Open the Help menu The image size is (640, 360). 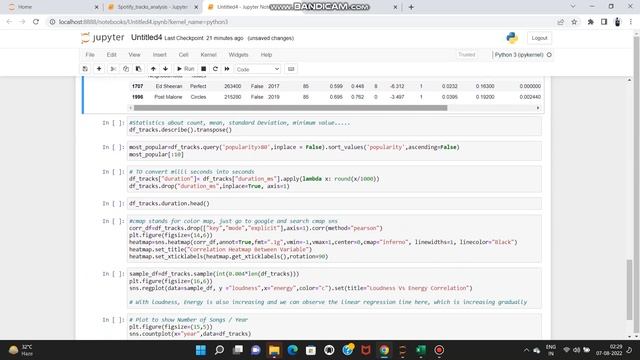pyautogui.click(x=266, y=55)
